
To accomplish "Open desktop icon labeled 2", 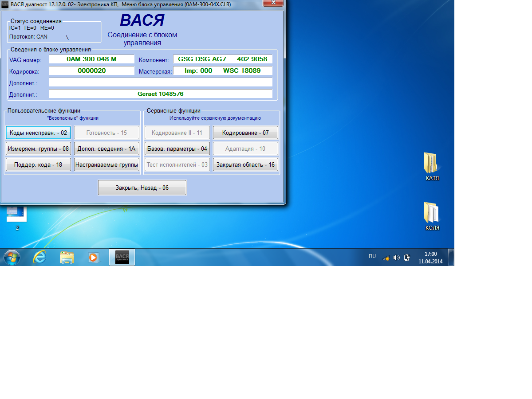I will coord(16,215).
